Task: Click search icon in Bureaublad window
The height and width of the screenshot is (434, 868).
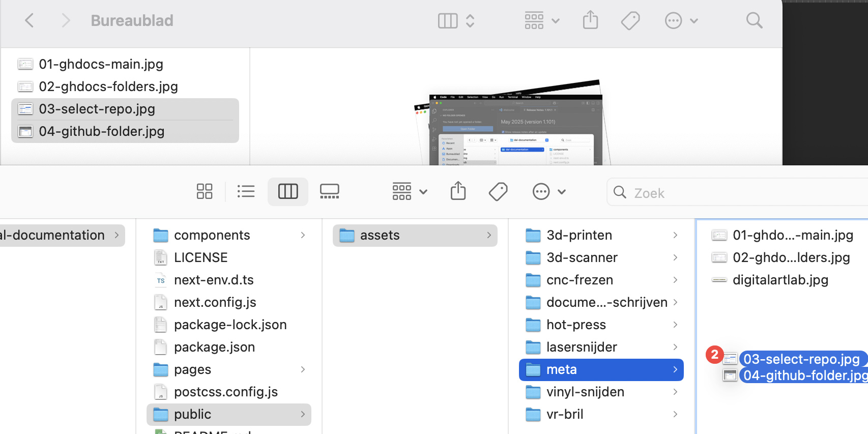Action: pyautogui.click(x=754, y=21)
